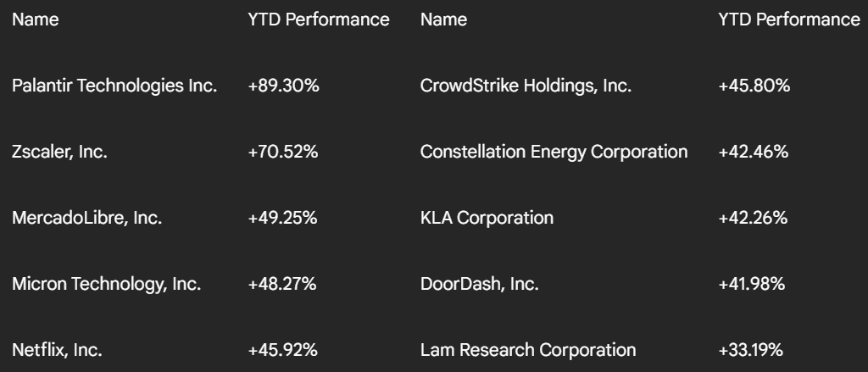
Task: Click the +45.80% CrowdStrike value
Action: pos(754,86)
